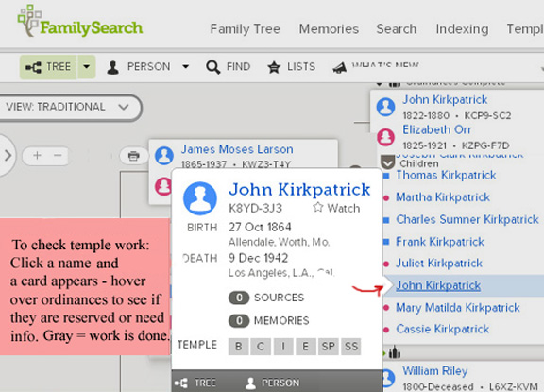
Task: Open the 0 SOURCES link
Action: tap(266, 298)
